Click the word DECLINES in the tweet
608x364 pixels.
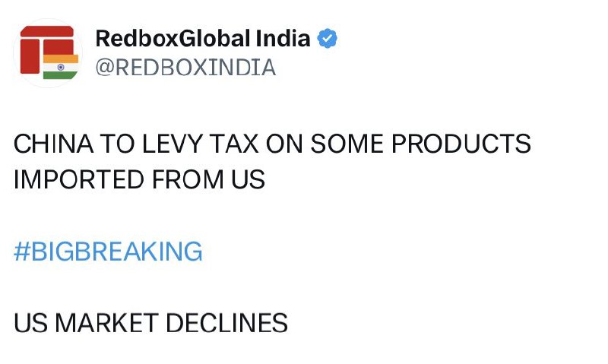[x=226, y=323]
